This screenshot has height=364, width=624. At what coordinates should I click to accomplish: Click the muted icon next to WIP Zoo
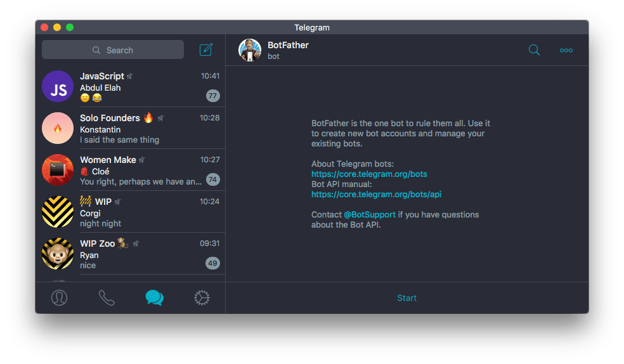[136, 244]
